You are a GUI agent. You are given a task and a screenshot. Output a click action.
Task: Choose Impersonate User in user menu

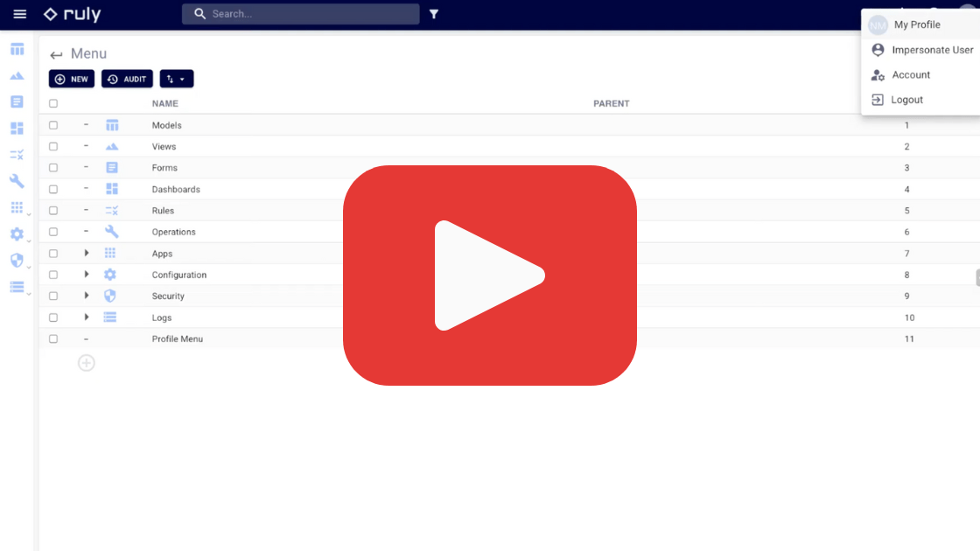click(920, 50)
